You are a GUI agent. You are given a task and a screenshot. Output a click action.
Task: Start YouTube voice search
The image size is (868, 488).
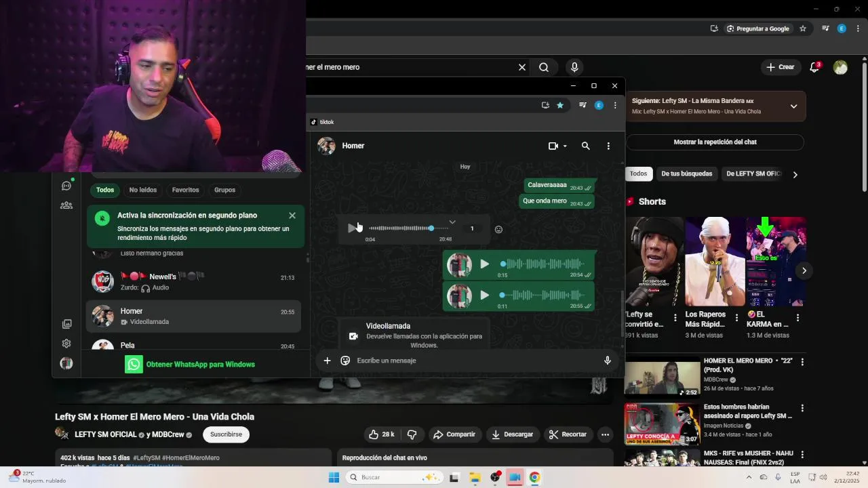pos(574,67)
